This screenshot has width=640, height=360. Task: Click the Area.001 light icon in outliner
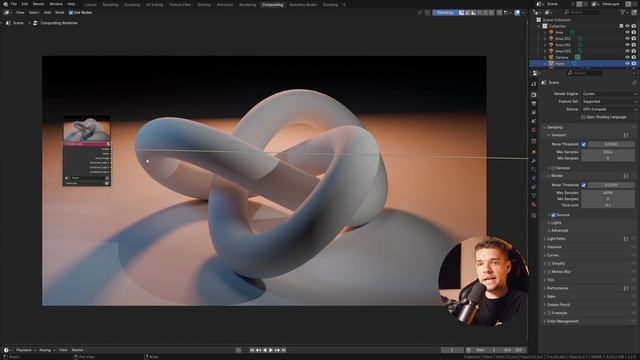click(551, 38)
